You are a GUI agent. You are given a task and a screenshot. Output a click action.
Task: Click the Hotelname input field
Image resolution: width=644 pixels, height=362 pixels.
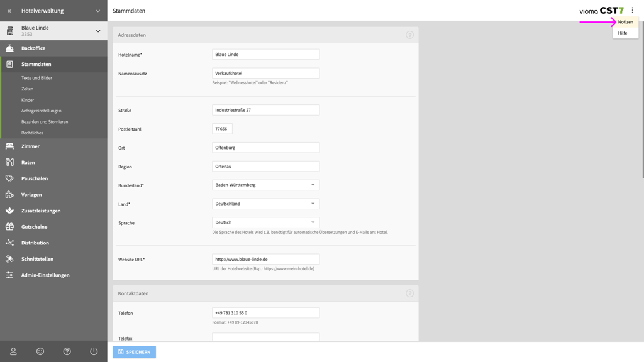265,55
